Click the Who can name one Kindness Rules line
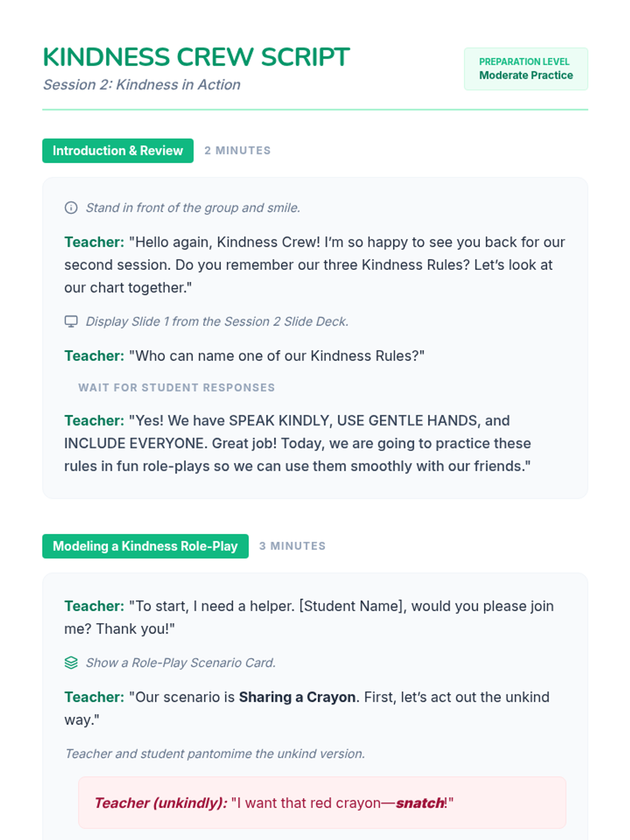 coord(279,356)
